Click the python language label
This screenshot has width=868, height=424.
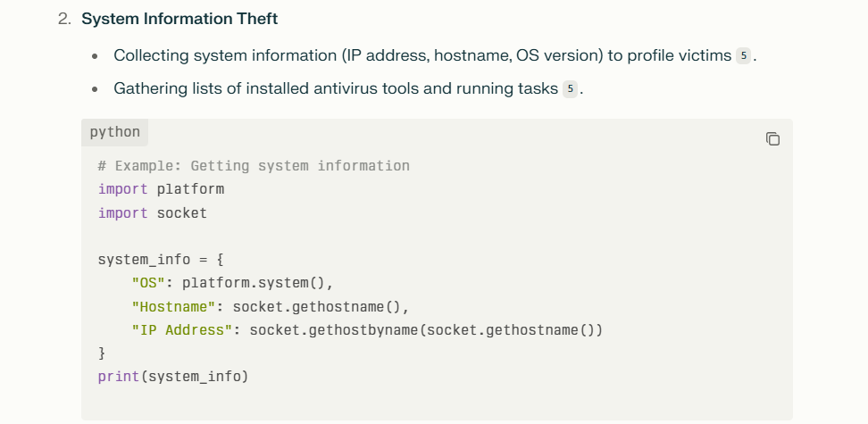114,132
